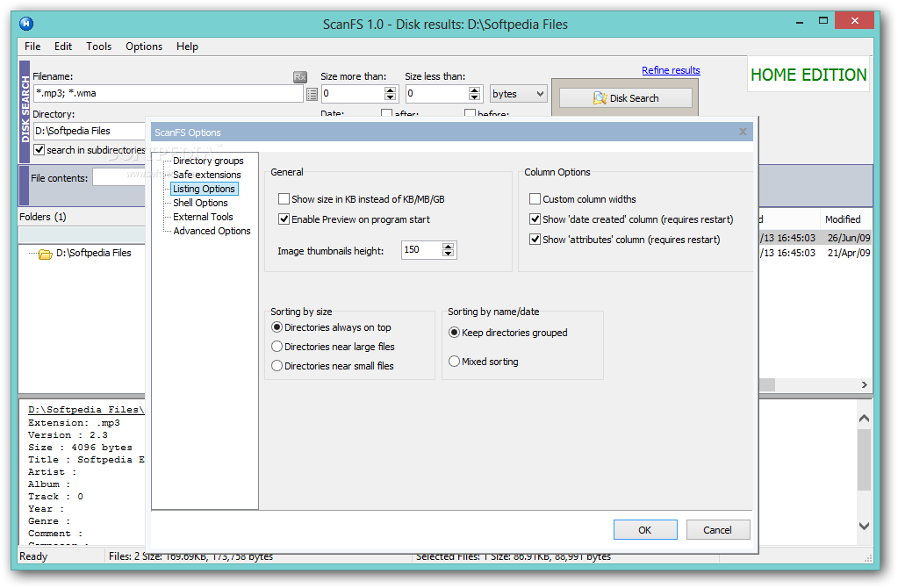Increase Image thumbnails height value
898x588 pixels.
pos(449,247)
